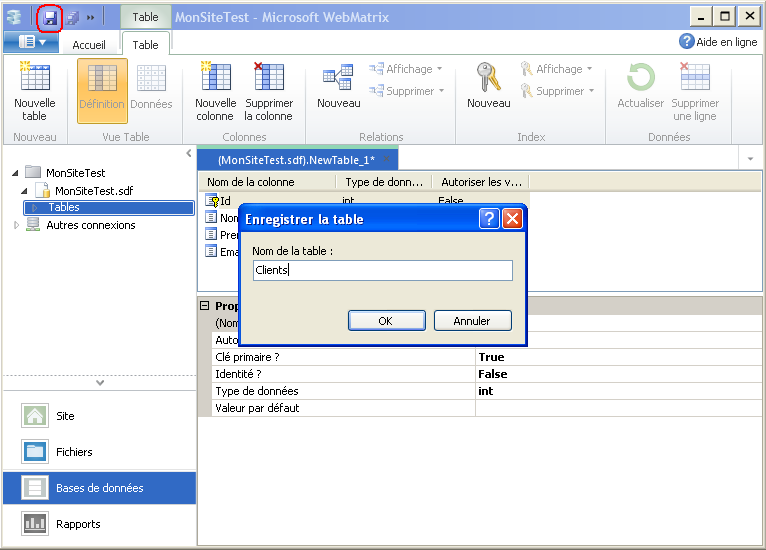Open the Bases de données workspace
Screen dimensions: 766x550
pyautogui.click(x=99, y=488)
